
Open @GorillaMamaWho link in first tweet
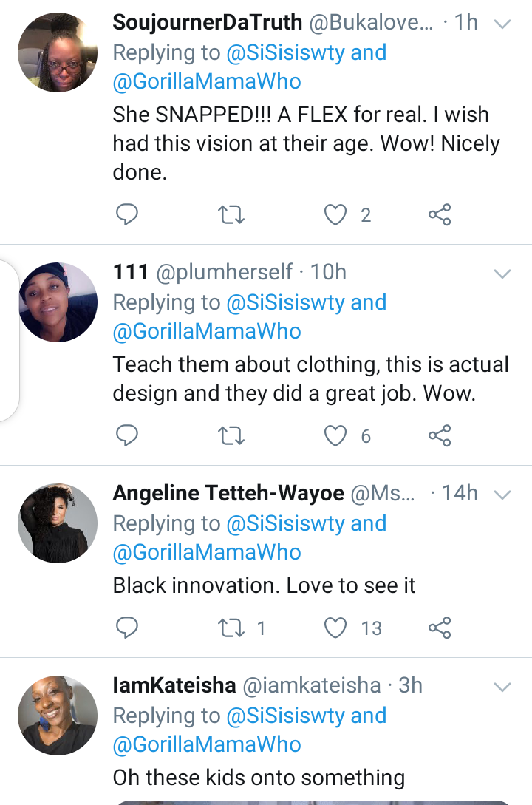coord(206,81)
